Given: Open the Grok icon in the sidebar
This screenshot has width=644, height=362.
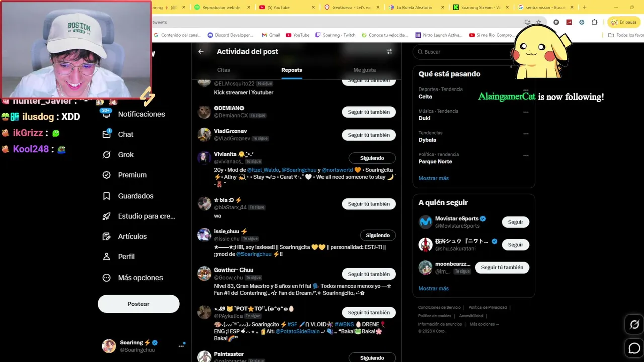Looking at the screenshot, I should [x=106, y=155].
